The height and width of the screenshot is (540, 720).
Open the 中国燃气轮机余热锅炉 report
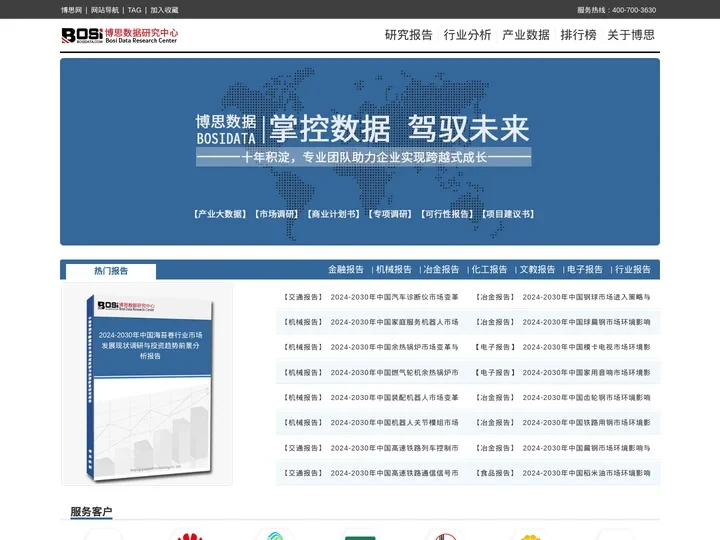point(394,372)
